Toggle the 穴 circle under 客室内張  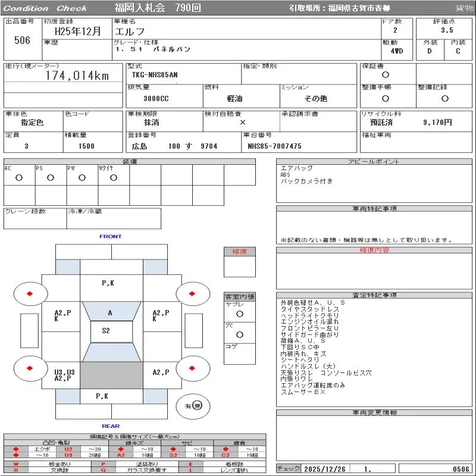coord(239,335)
